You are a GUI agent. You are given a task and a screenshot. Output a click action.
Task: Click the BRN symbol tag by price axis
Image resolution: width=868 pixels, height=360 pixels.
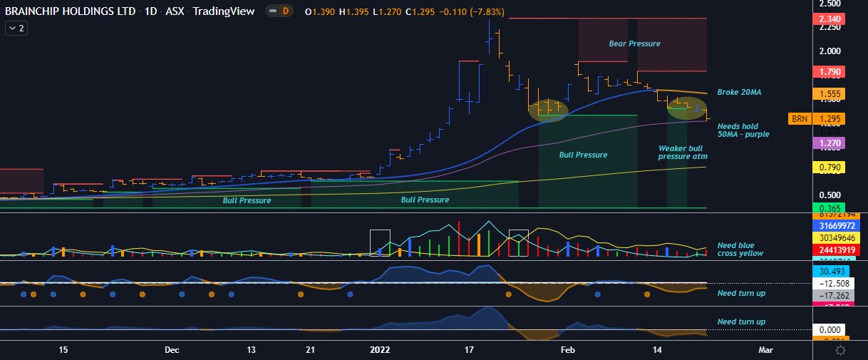pyautogui.click(x=799, y=119)
